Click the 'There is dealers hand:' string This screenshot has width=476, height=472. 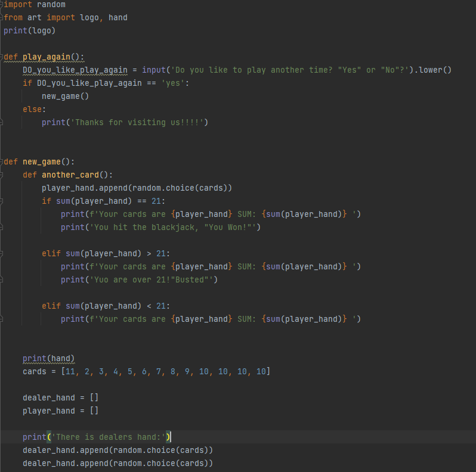(x=109, y=437)
